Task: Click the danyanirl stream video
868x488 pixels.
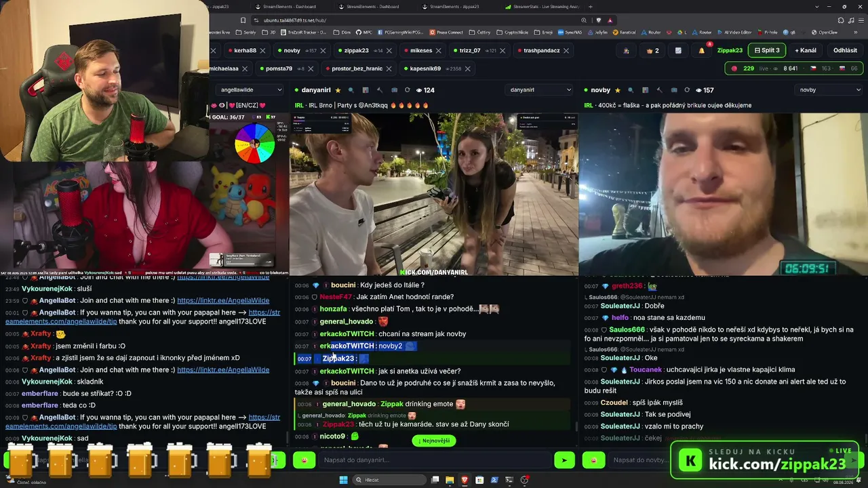Action: pyautogui.click(x=434, y=194)
